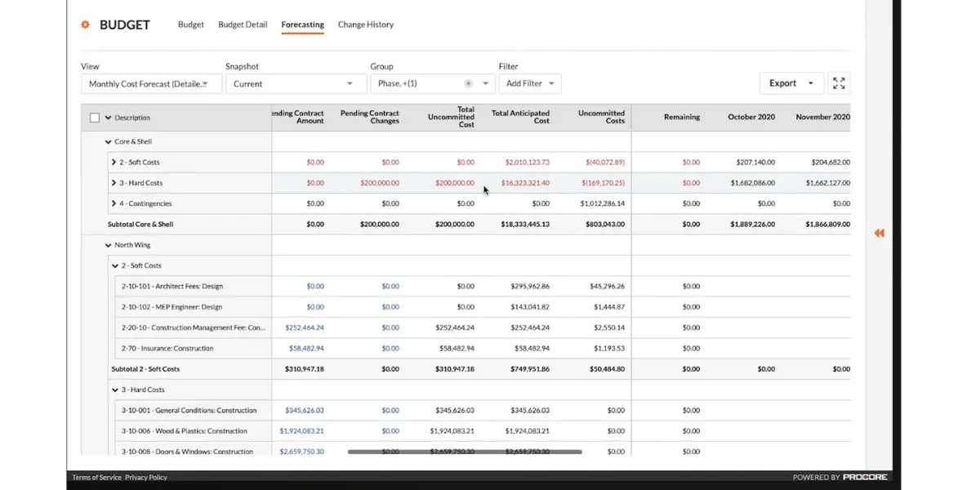Click the Export button
Image resolution: width=980 pixels, height=490 pixels.
click(791, 83)
